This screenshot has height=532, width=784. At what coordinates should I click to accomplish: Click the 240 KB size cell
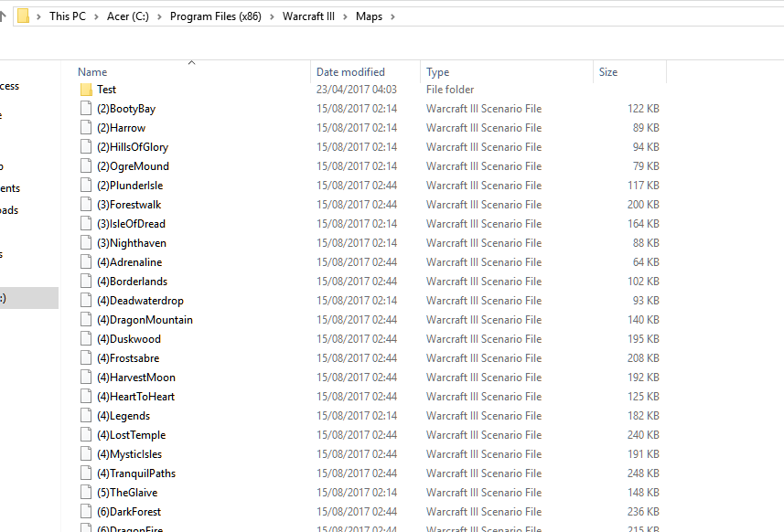(643, 435)
